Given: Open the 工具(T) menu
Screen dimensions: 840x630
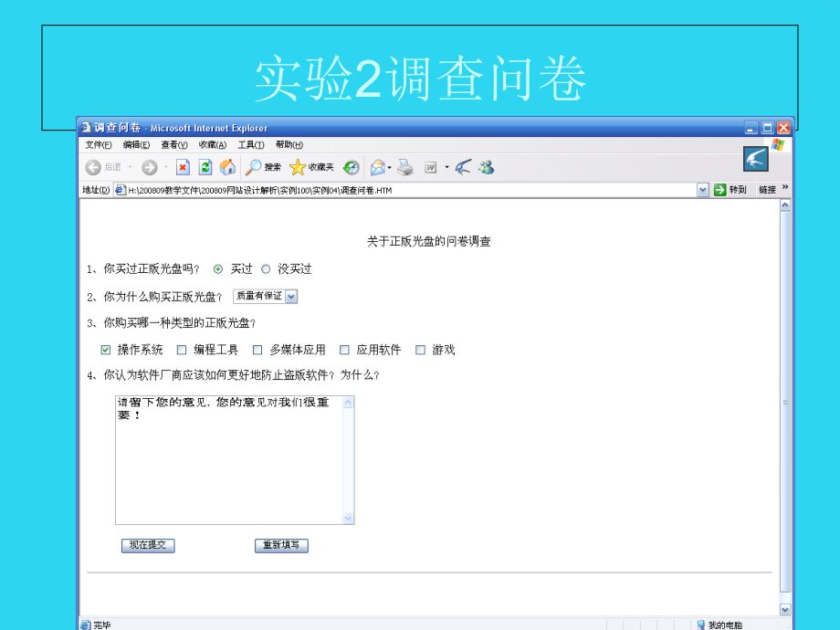Looking at the screenshot, I should coord(251,145).
